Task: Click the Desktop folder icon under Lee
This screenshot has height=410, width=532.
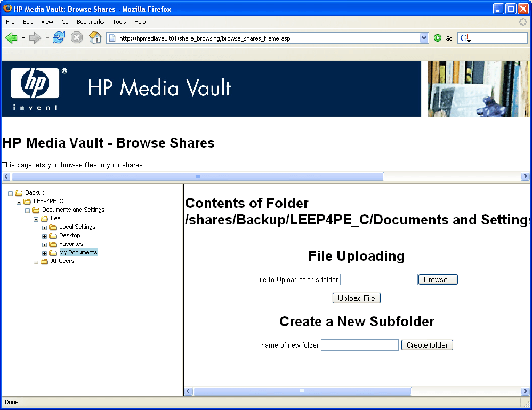Action: click(x=53, y=235)
